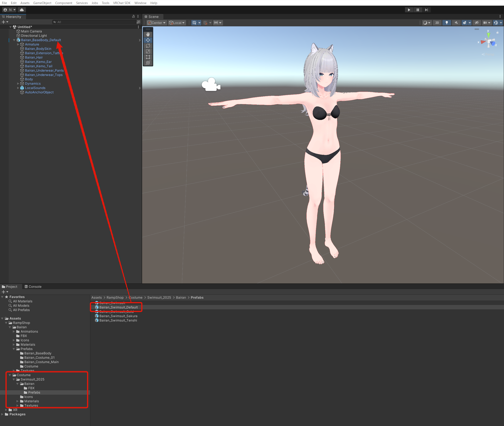This screenshot has width=504, height=426.
Task: Select AutoAnchorObject in Hierarchy
Action: click(x=39, y=92)
